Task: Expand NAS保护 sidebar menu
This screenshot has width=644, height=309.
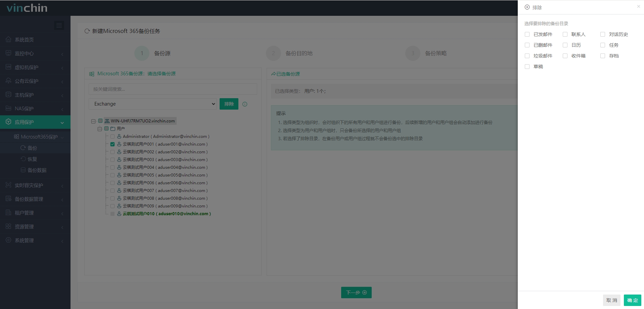Action: [x=35, y=109]
